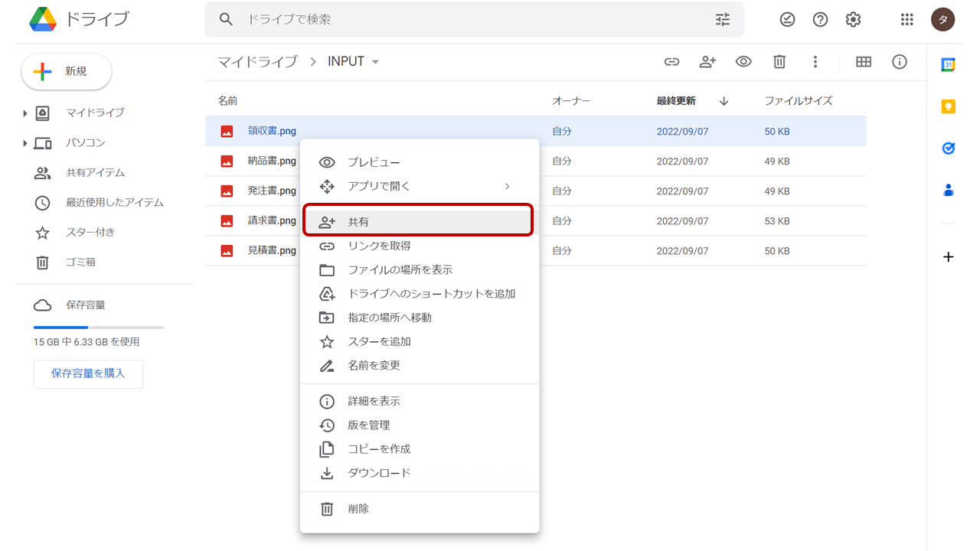
Task: Show the details info panel
Action: pos(900,62)
